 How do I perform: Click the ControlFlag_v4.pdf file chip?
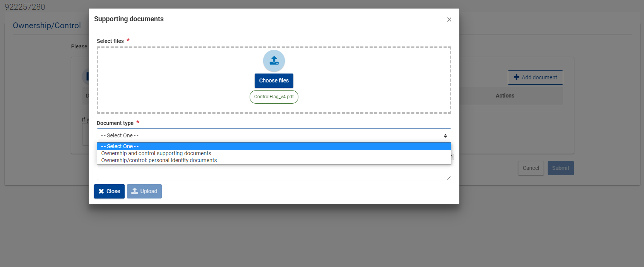(274, 97)
